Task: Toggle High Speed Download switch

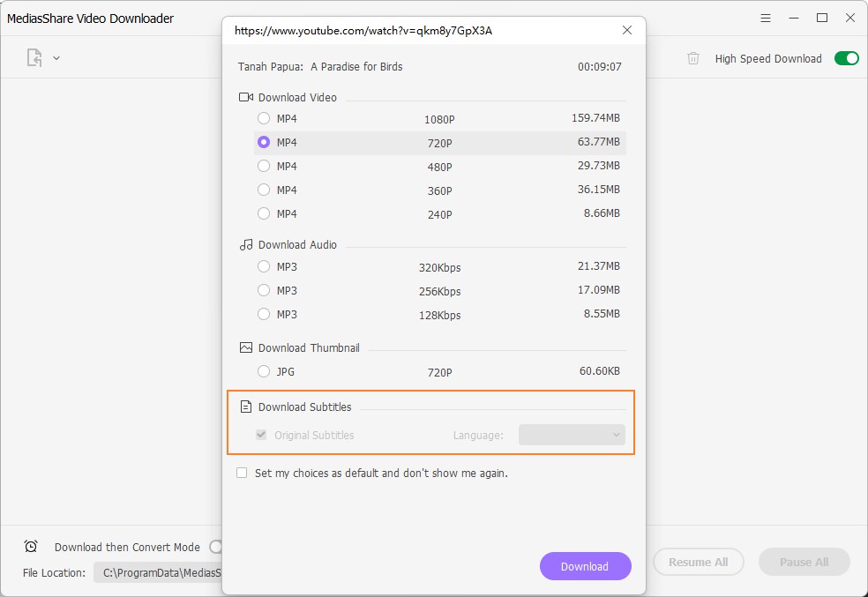Action: 846,58
